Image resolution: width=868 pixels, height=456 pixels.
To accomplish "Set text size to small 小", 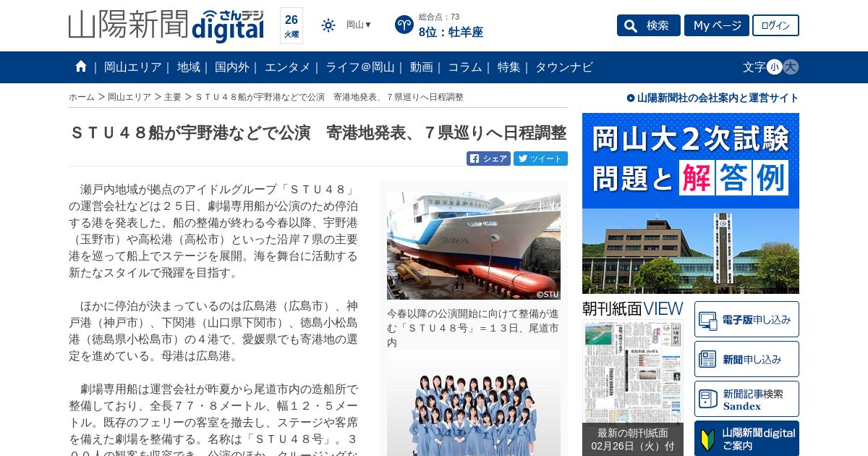I will (x=774, y=67).
